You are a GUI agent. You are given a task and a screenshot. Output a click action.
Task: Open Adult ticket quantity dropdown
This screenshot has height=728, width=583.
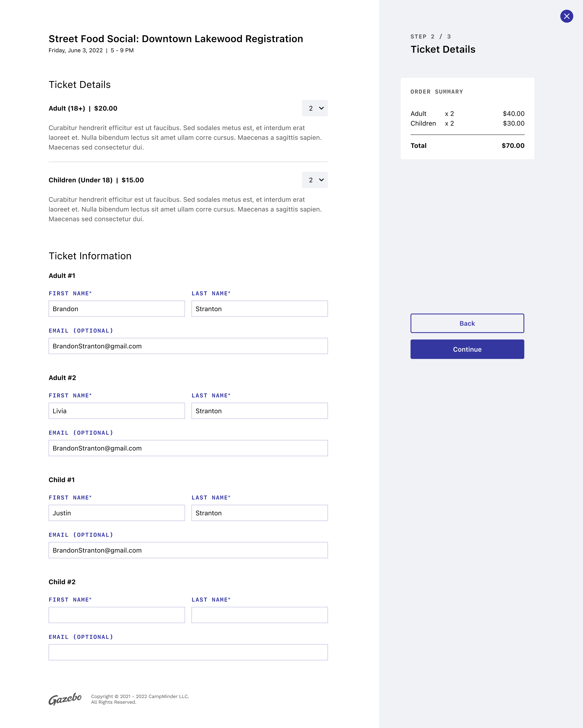click(314, 108)
